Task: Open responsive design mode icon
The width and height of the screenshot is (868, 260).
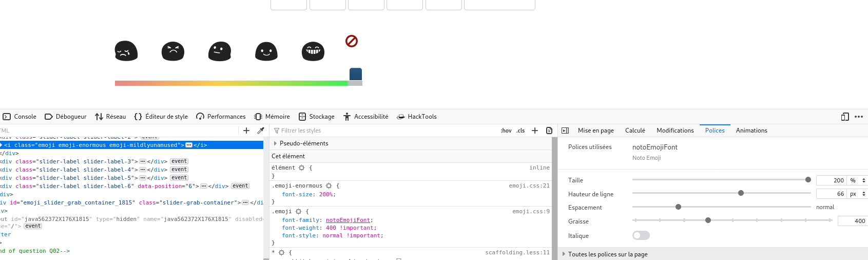Action: pos(845,117)
